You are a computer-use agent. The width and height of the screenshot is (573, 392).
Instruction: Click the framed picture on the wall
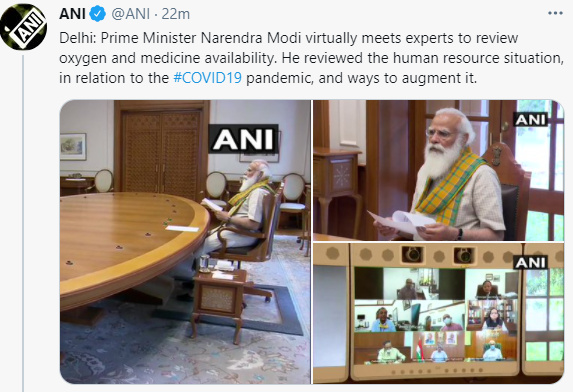click(73, 146)
